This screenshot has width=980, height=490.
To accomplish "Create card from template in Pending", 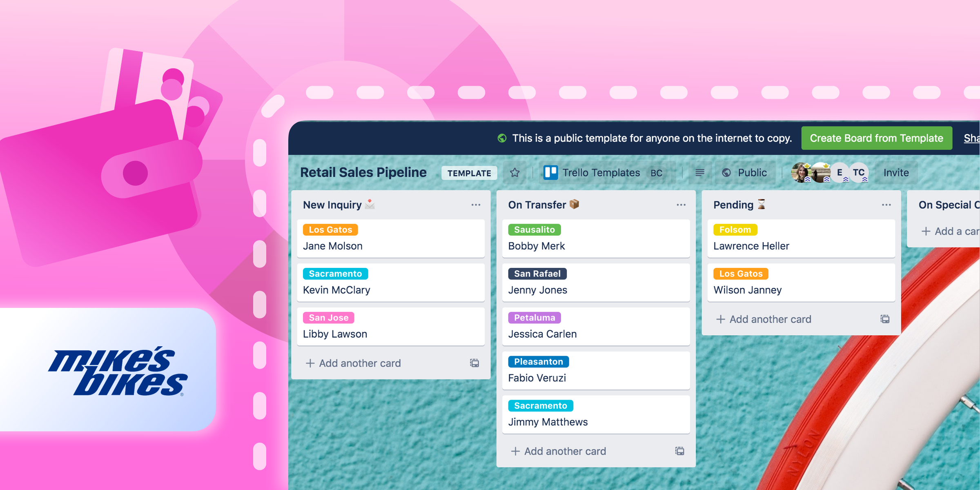I will [885, 319].
